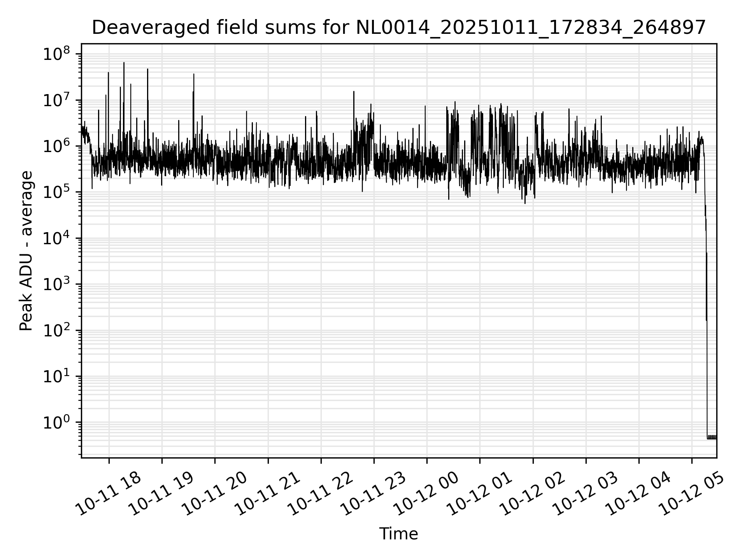Click the 10-11 23 x-axis tick label
The height and width of the screenshot is (560, 747).
pos(373,493)
